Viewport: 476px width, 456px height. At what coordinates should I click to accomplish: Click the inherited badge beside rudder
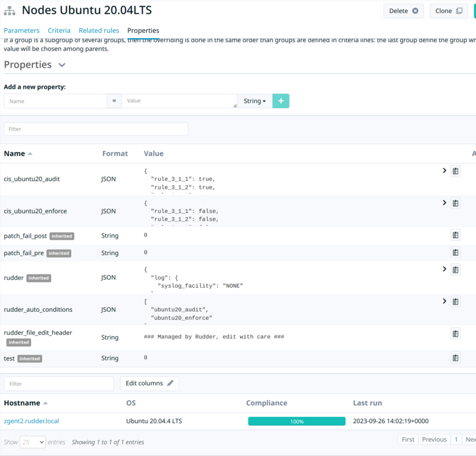pyautogui.click(x=39, y=278)
